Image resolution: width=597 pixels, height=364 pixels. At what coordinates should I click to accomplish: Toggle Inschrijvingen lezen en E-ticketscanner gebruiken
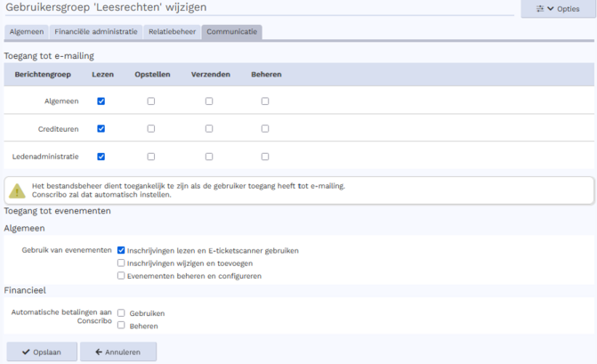click(121, 250)
